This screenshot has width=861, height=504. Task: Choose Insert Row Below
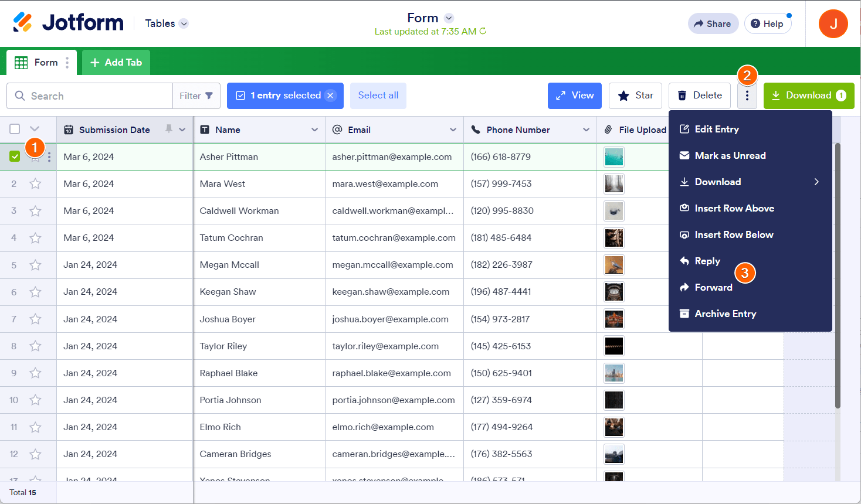pos(750,234)
